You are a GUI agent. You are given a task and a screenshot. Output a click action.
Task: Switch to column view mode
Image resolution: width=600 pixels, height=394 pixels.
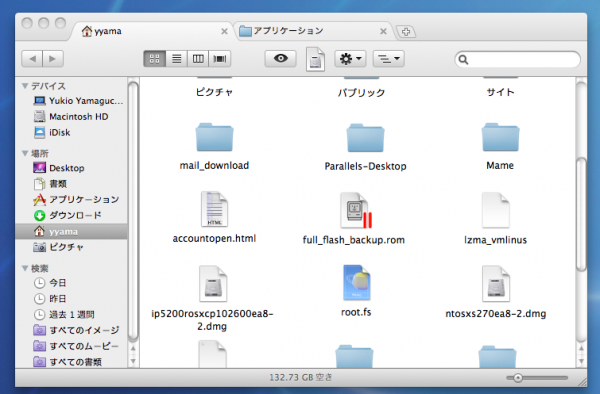(198, 59)
